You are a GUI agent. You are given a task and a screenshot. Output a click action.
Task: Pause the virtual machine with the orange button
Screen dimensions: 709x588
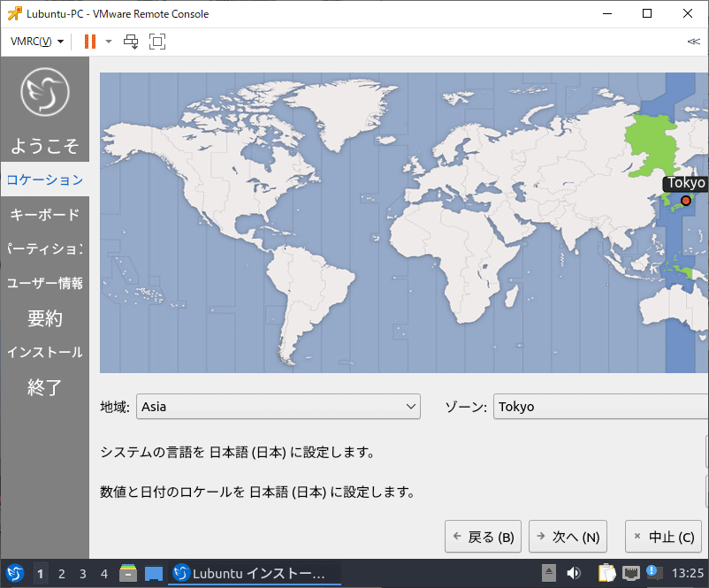[x=90, y=42]
